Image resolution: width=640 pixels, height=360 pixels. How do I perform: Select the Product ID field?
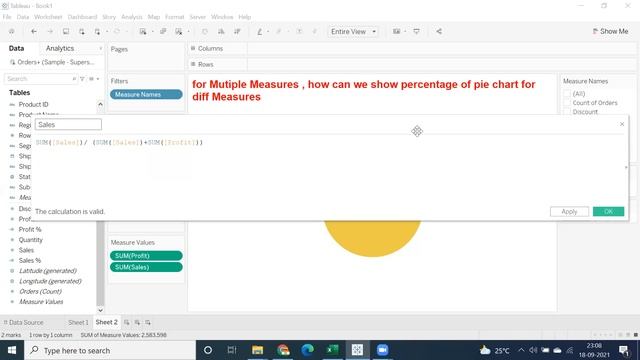click(x=33, y=104)
